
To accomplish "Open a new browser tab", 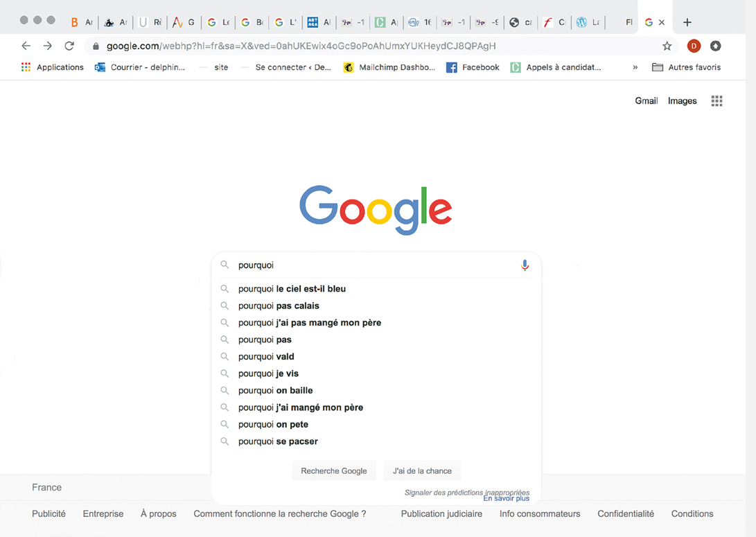I will (x=687, y=22).
